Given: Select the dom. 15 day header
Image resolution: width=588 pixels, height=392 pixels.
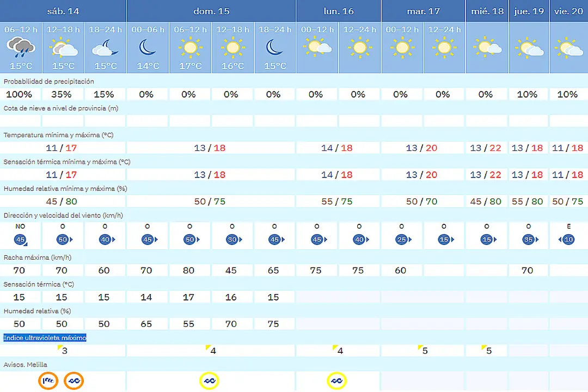Looking at the screenshot, I should [211, 11].
